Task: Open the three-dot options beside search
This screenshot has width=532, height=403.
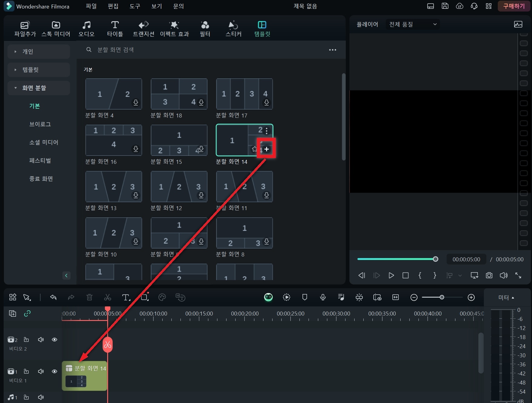Action: coord(332,50)
